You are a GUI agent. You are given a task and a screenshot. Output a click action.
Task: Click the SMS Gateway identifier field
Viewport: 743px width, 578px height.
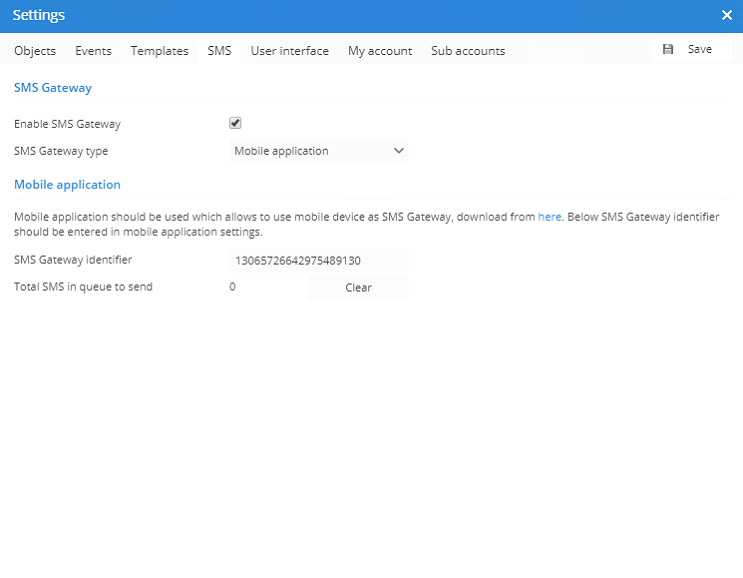318,261
